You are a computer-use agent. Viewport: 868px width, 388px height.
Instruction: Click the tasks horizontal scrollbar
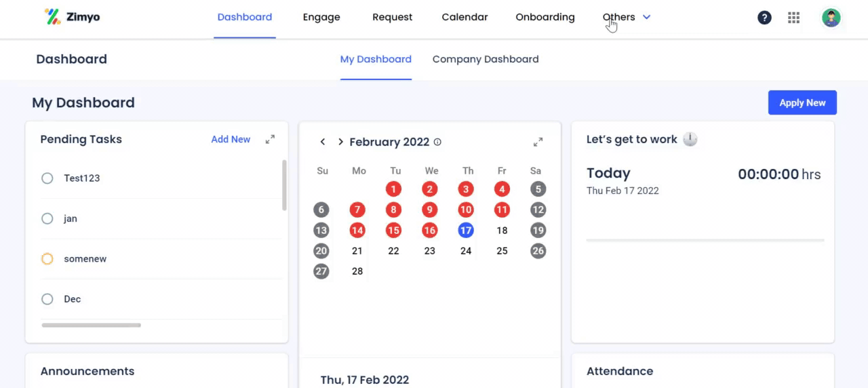point(91,326)
